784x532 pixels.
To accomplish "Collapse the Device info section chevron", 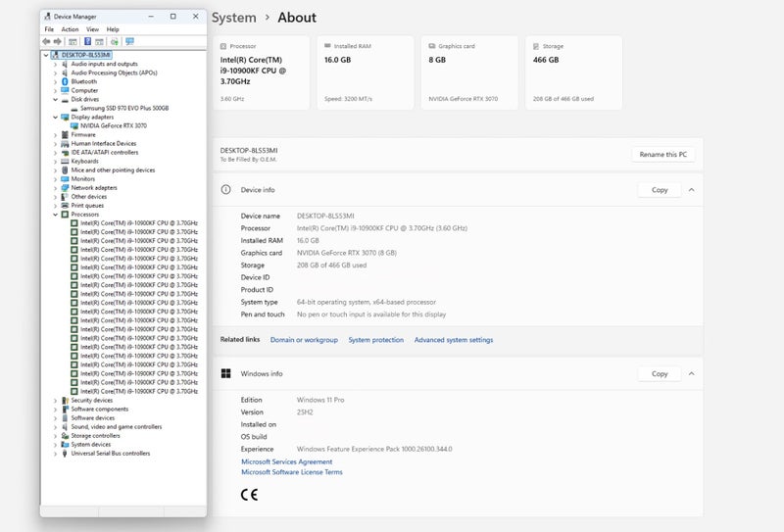I will [x=692, y=190].
